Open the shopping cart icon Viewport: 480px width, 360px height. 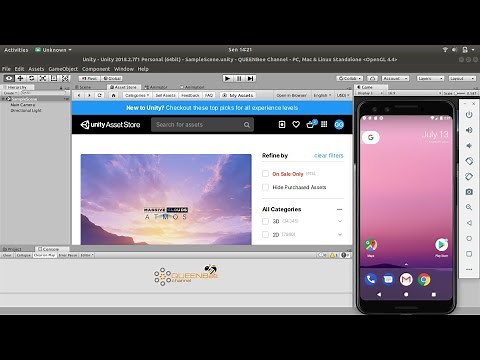pyautogui.click(x=311, y=124)
